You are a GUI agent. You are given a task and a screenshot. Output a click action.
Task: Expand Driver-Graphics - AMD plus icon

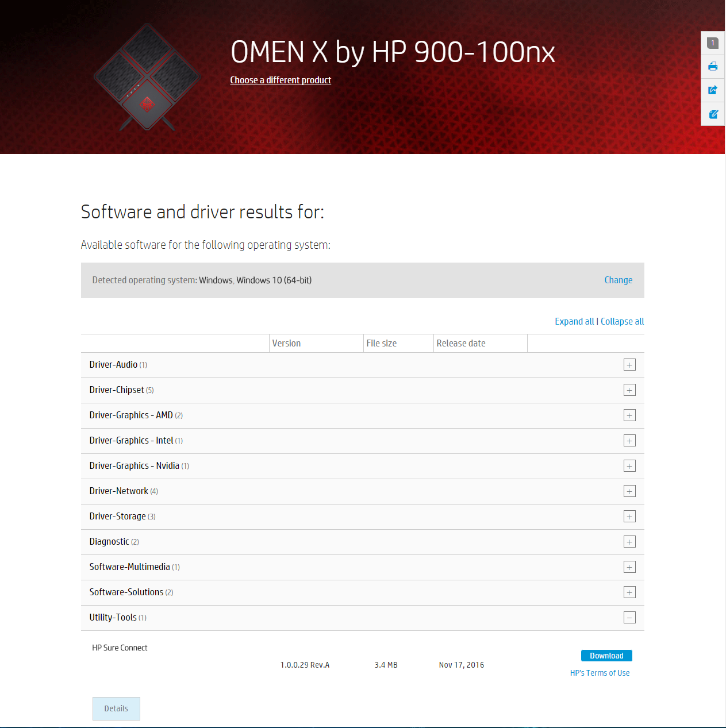[629, 415]
